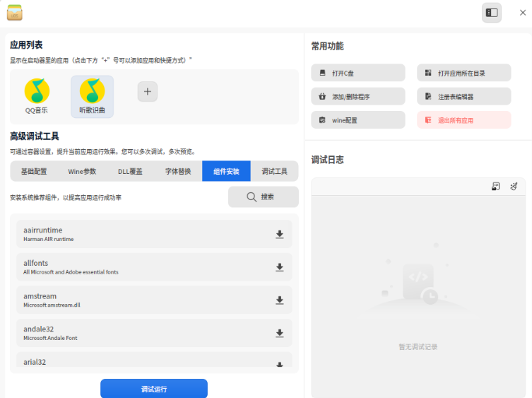Click the 调试运行 button
This screenshot has width=532, height=398.
click(154, 389)
